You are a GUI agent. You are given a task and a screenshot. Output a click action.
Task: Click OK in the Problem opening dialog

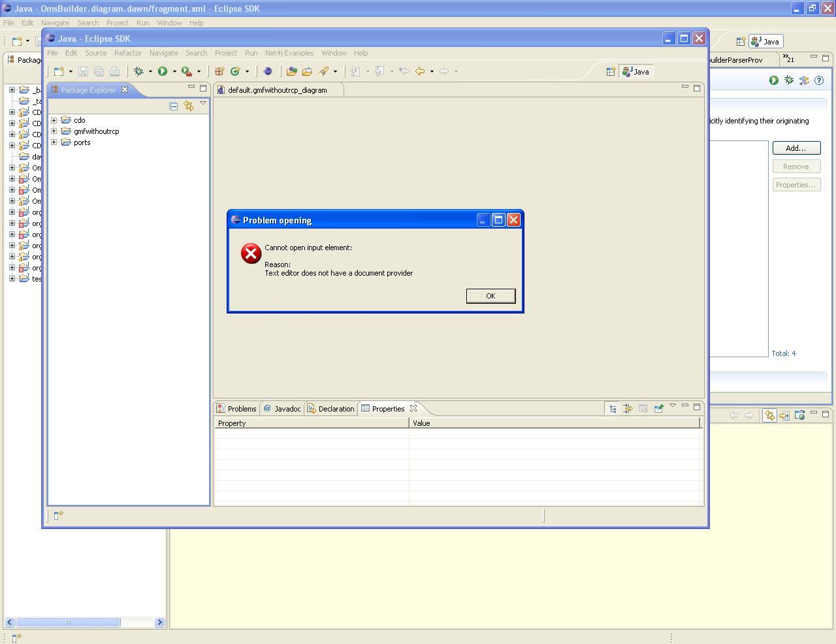tap(490, 296)
